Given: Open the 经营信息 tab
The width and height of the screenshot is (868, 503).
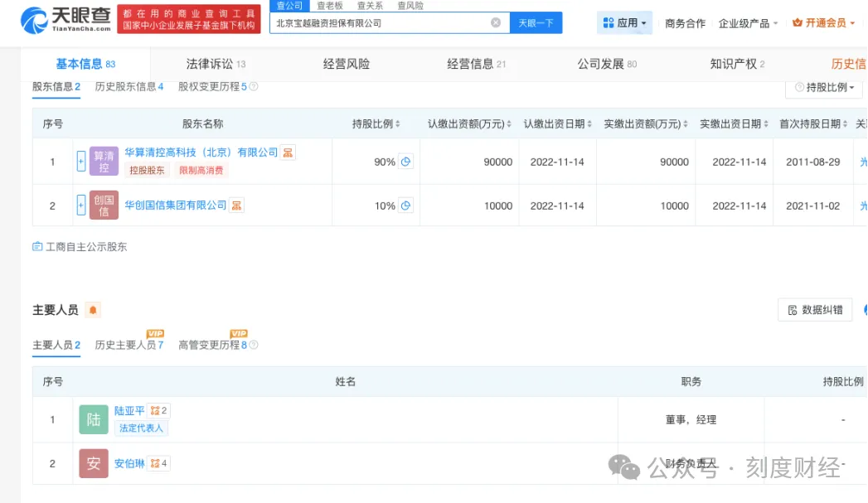Looking at the screenshot, I should [x=476, y=64].
